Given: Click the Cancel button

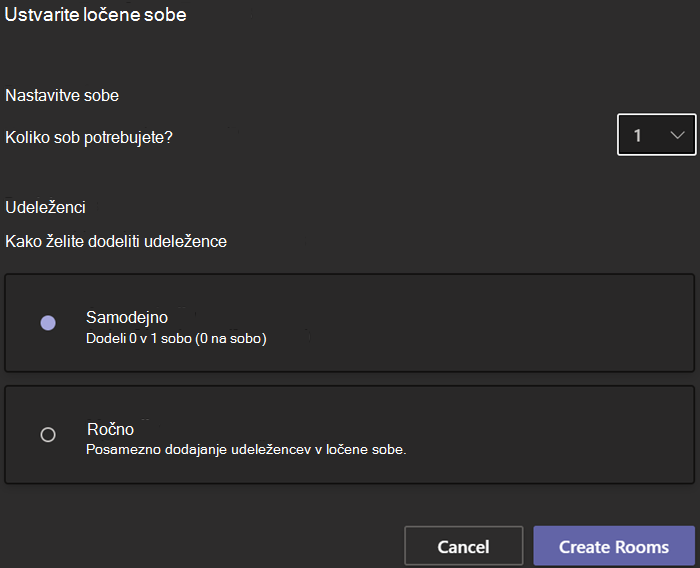Looking at the screenshot, I should coord(463,547).
